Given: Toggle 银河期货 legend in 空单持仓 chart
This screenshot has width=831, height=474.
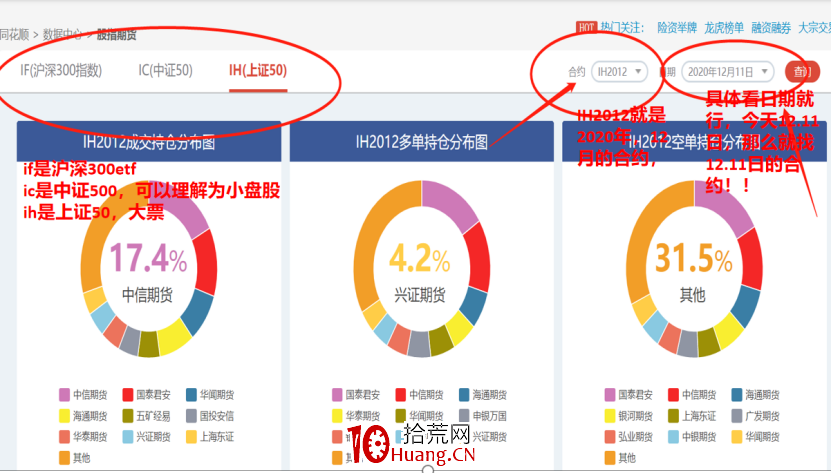Looking at the screenshot, I should 629,416.
